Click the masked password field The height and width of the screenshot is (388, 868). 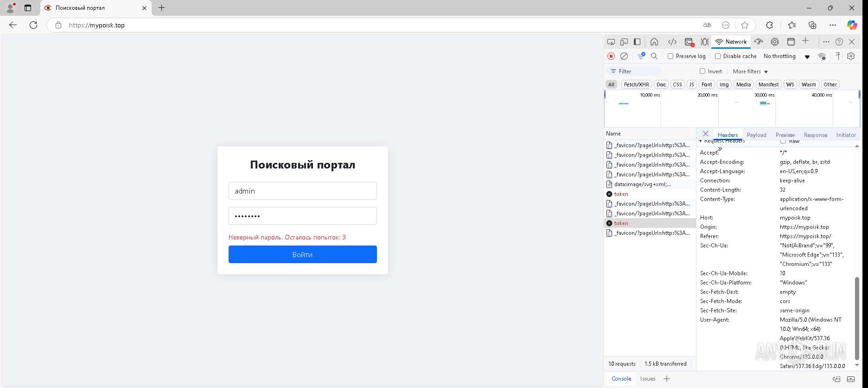[302, 216]
